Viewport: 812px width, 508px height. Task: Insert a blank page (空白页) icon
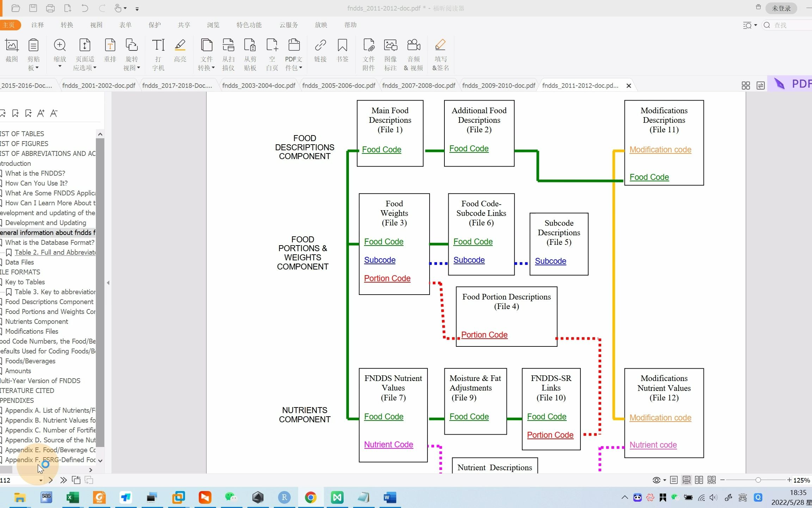tap(272, 45)
